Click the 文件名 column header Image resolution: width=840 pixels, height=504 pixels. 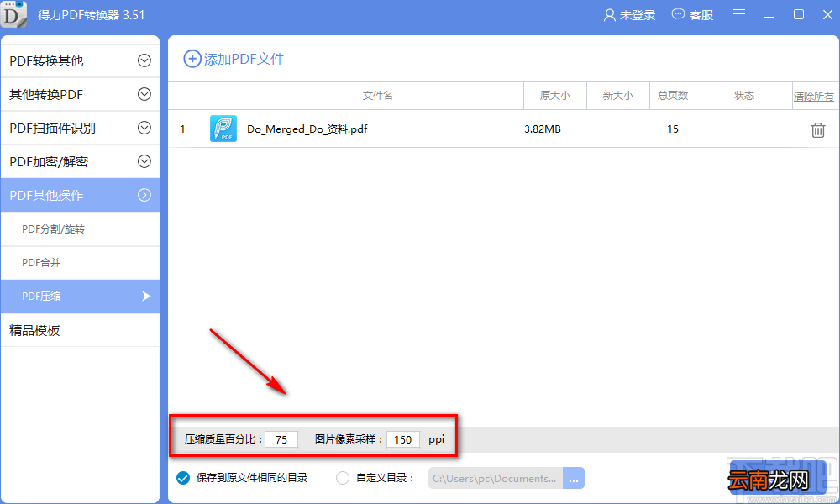tap(378, 95)
